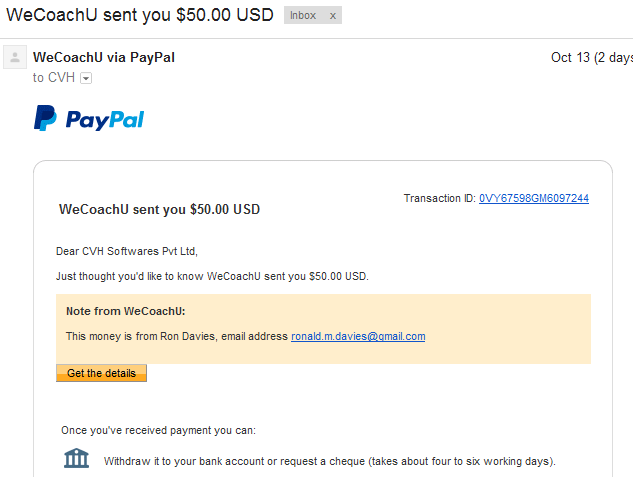Image resolution: width=633 pixels, height=477 pixels.
Task: Click the 'Just thought you'd like to know' sentence
Action: tap(212, 276)
